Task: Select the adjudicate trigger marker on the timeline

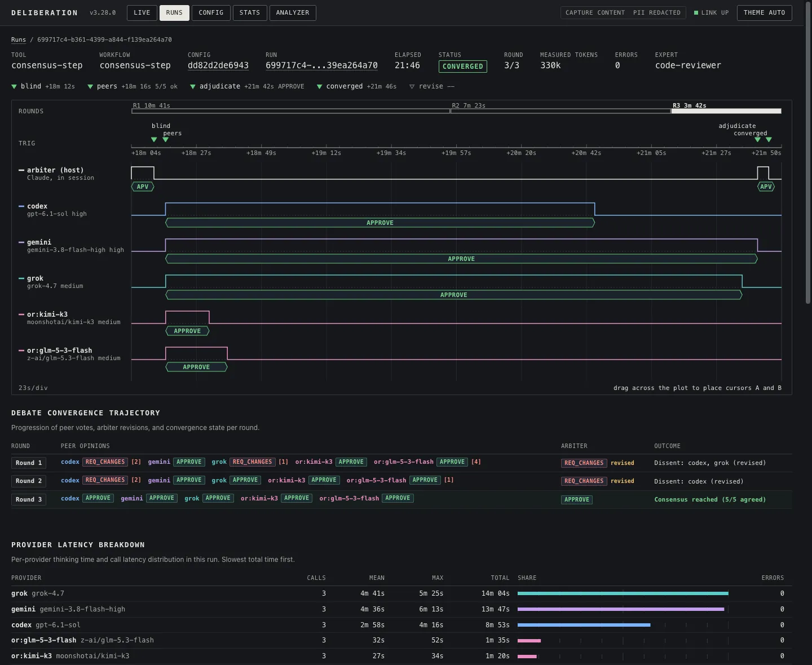Action: 757,140
